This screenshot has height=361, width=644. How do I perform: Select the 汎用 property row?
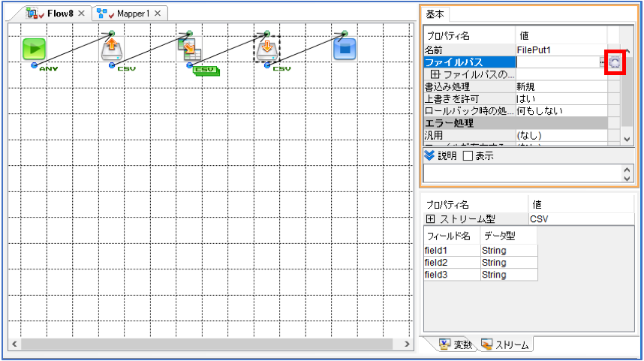click(x=516, y=135)
